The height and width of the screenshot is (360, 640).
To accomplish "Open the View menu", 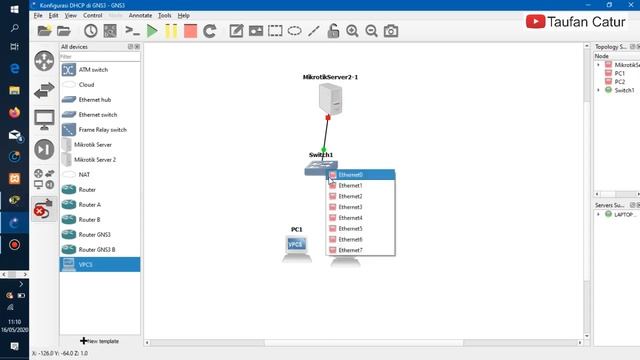I will [x=71, y=15].
